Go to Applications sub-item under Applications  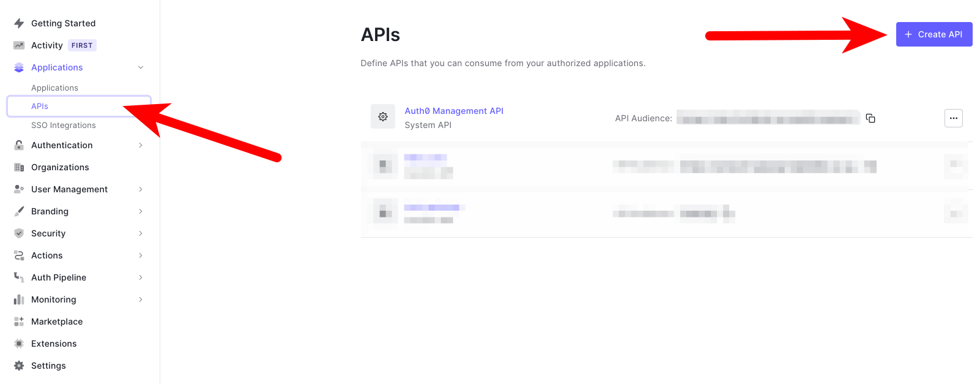click(54, 88)
